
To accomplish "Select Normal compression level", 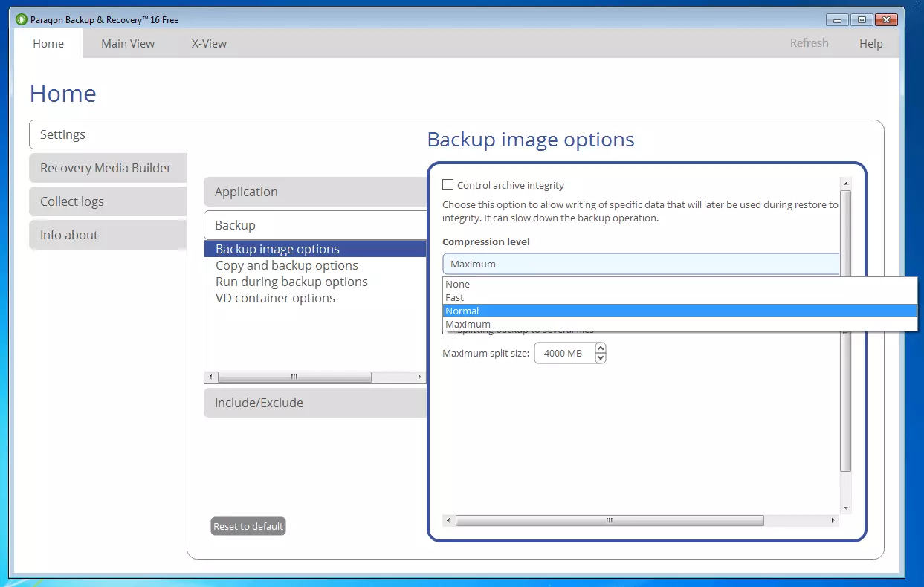I will (x=462, y=311).
